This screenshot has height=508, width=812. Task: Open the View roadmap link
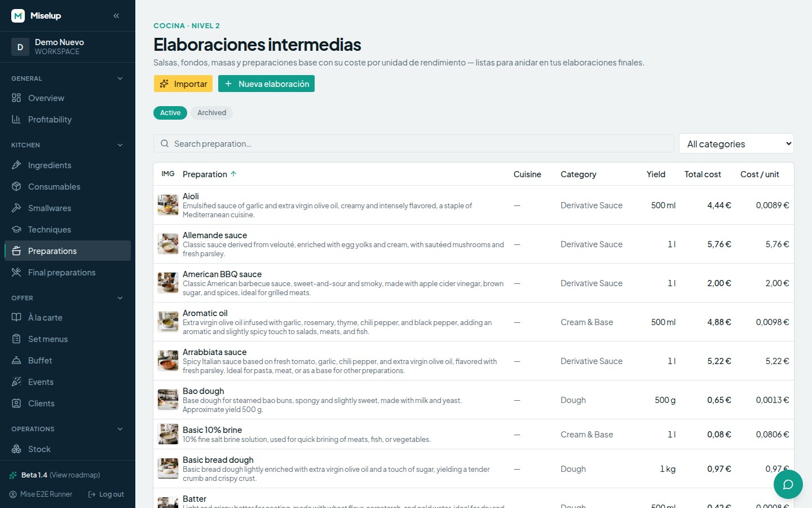75,475
